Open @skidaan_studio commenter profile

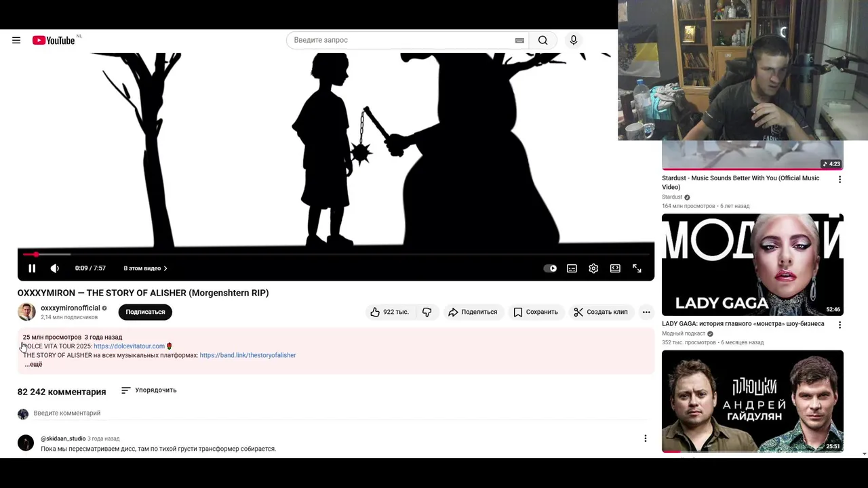pyautogui.click(x=63, y=439)
